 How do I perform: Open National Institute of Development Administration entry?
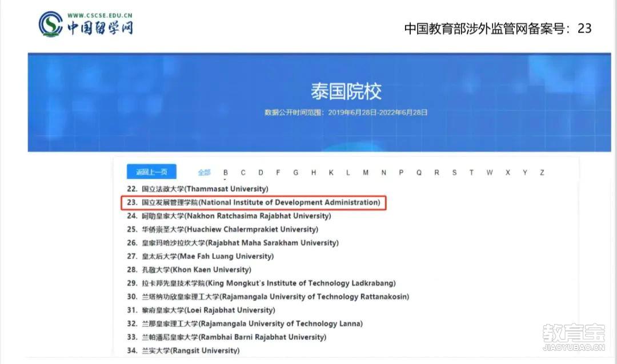tap(254, 203)
